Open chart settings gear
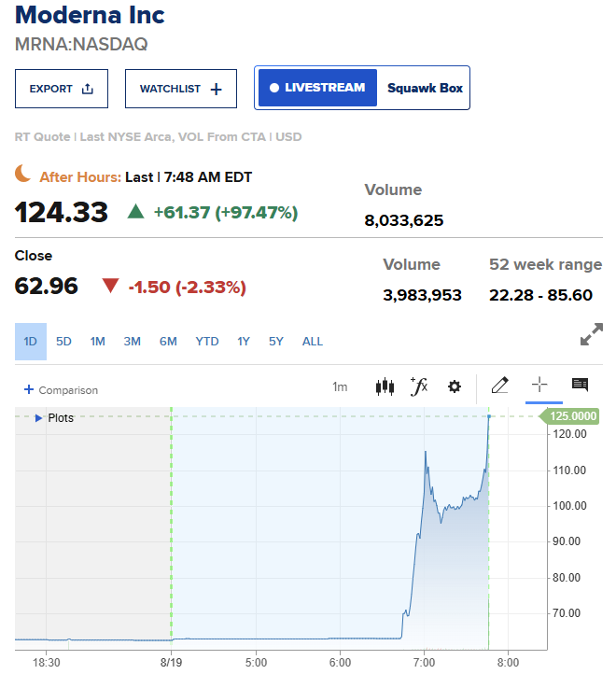This screenshot has width=616, height=674. pyautogui.click(x=455, y=386)
